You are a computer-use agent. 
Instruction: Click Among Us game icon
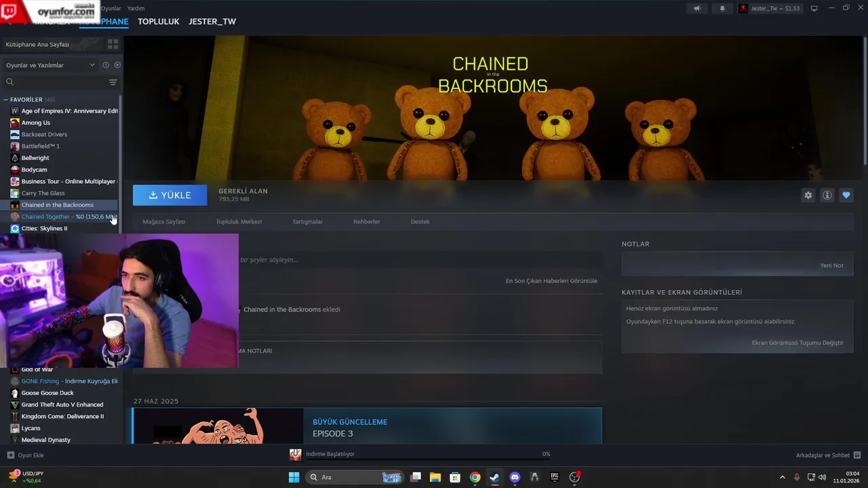click(15, 123)
